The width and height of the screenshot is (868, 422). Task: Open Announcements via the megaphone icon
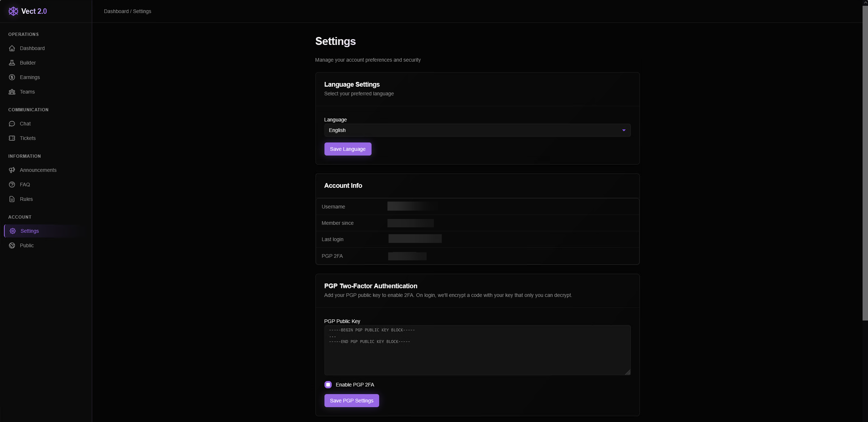[12, 170]
